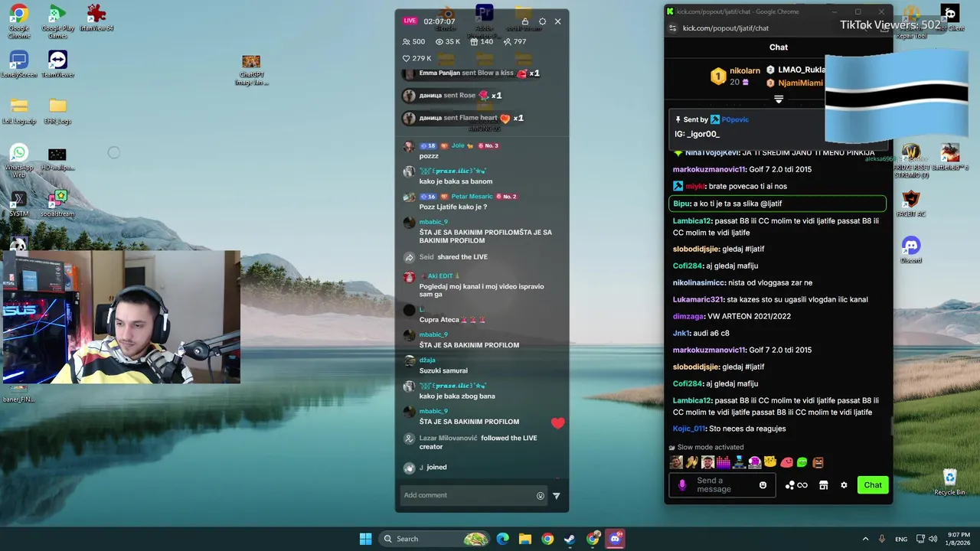Click the likes count 279 K
The image size is (980, 551).
tap(417, 58)
